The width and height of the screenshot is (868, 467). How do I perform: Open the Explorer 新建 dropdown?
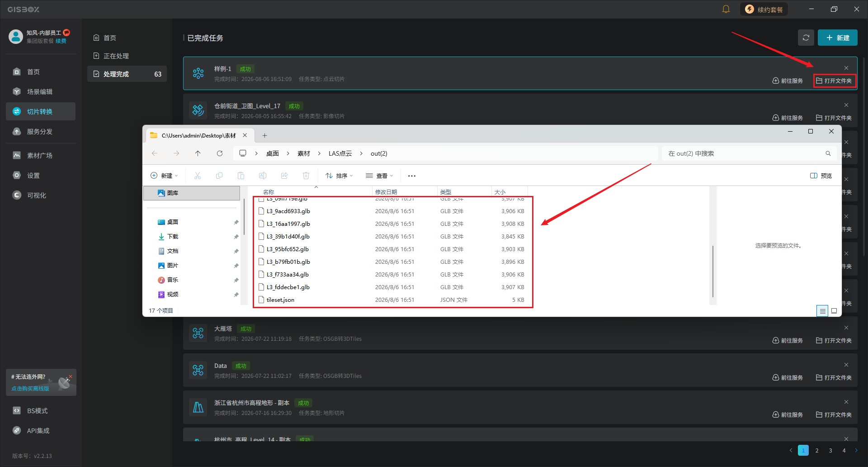pos(164,176)
